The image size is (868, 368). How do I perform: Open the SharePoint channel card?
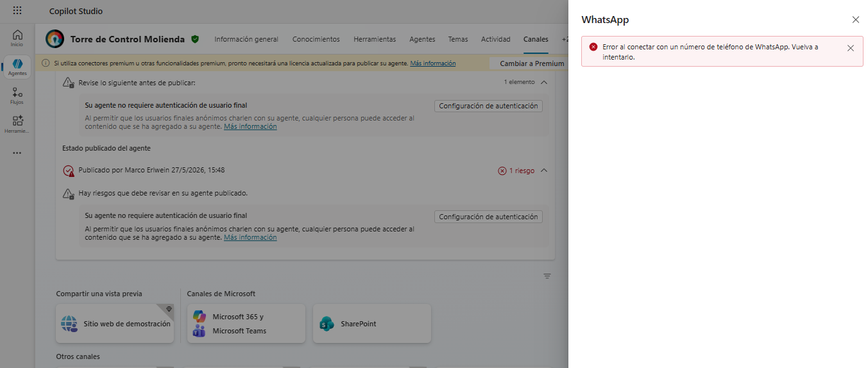click(x=372, y=324)
